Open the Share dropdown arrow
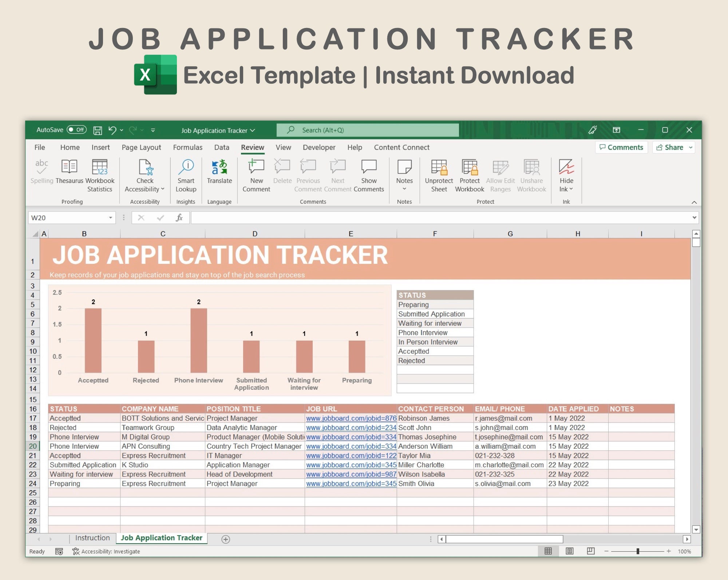This screenshot has height=580, width=728. (691, 147)
